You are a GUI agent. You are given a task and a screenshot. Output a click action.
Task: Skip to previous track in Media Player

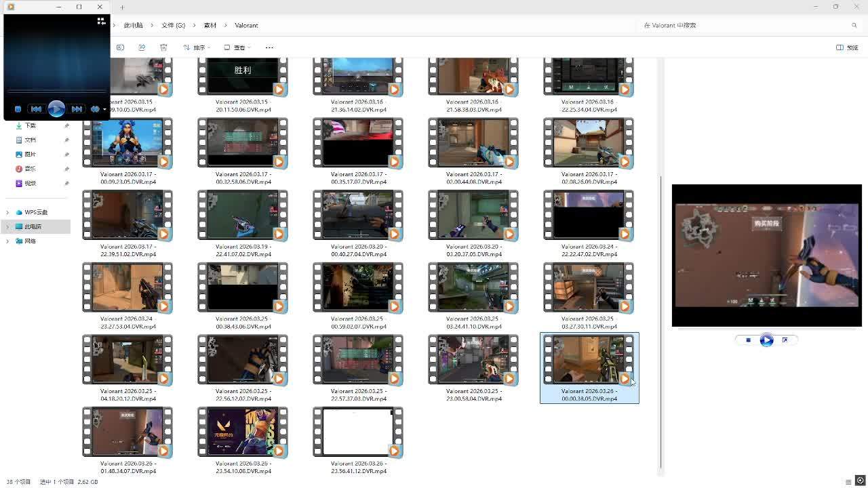(36, 109)
